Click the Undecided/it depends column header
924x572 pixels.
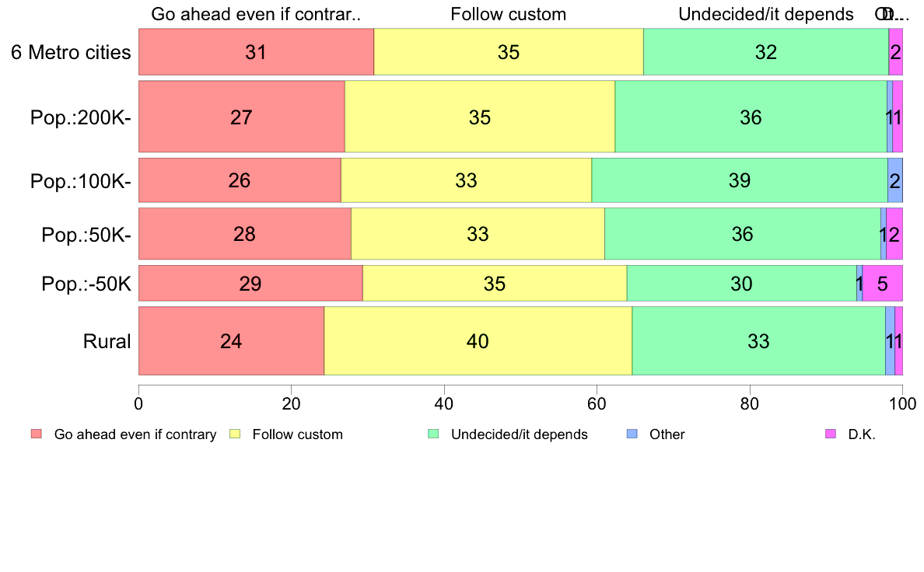766,14
